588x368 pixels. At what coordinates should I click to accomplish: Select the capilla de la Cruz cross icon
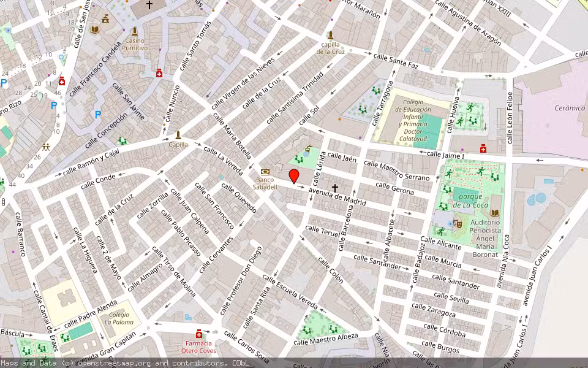(331, 36)
